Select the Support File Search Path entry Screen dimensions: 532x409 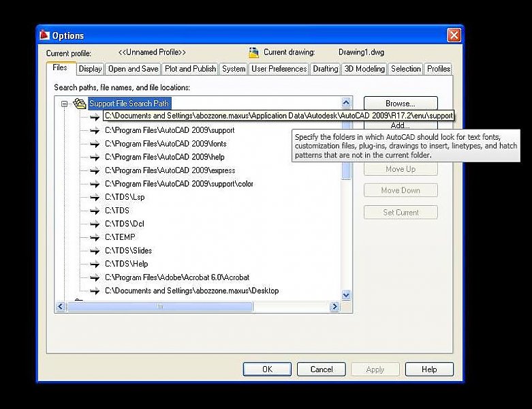[129, 104]
